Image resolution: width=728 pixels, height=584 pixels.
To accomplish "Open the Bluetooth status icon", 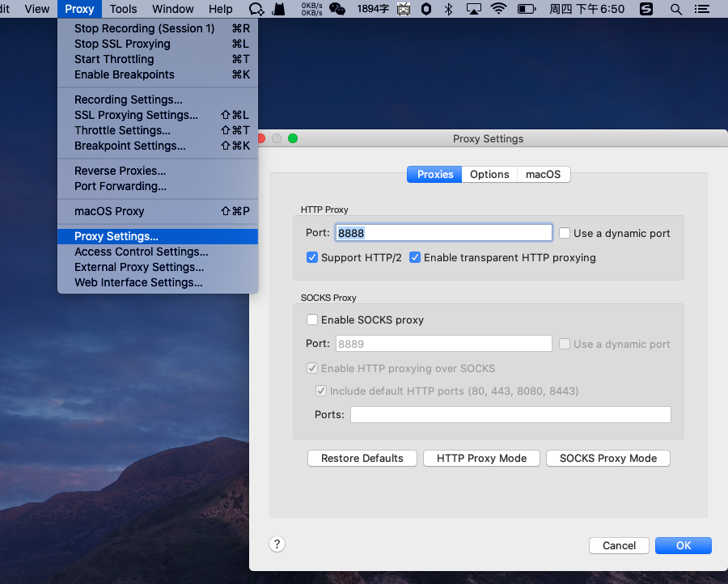I will click(x=449, y=9).
